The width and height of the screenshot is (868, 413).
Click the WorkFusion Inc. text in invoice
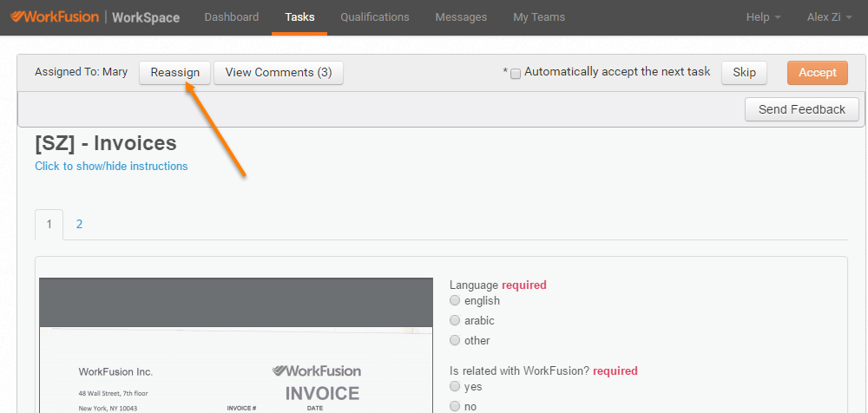[x=115, y=372]
